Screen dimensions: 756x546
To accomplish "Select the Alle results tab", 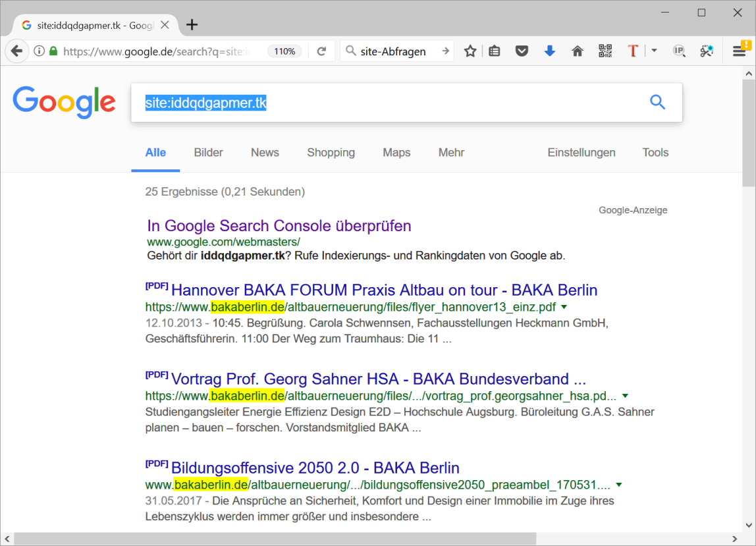I will pyautogui.click(x=155, y=153).
